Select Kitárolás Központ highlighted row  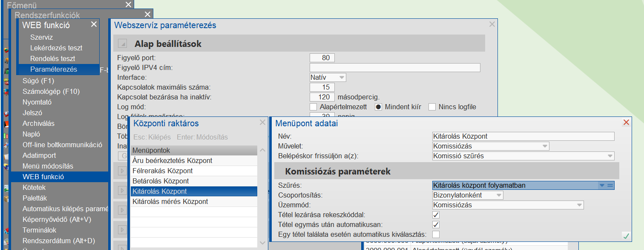click(x=194, y=191)
